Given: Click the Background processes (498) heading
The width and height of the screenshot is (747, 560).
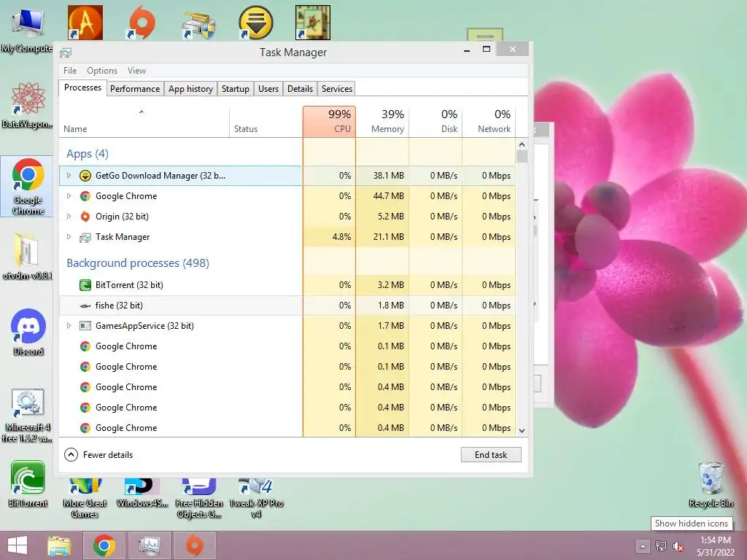Looking at the screenshot, I should coord(138,263).
